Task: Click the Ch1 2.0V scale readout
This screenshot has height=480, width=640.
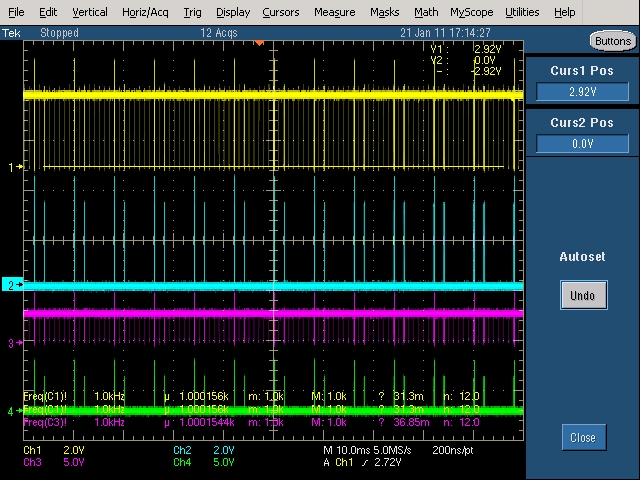Action: tap(54, 450)
